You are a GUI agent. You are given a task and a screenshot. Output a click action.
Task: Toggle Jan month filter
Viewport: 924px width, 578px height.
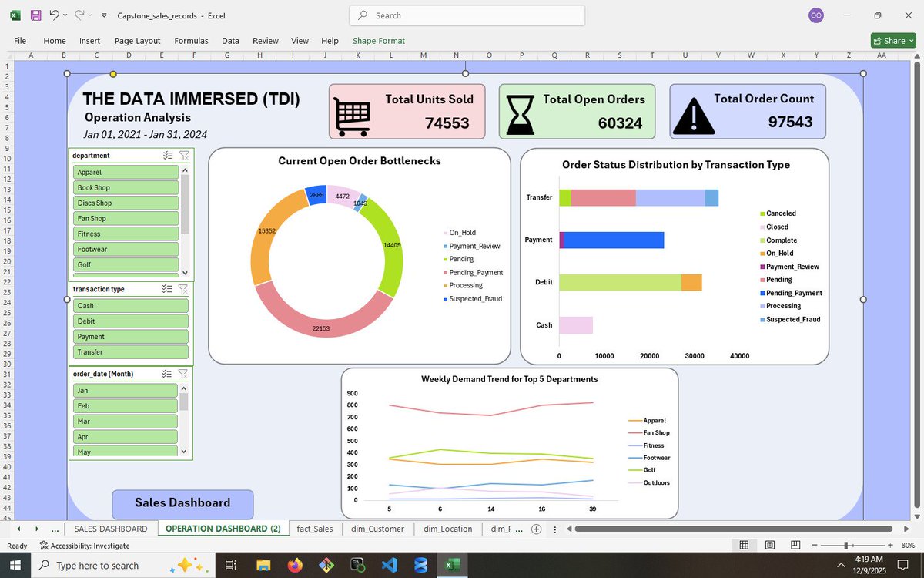pos(126,390)
